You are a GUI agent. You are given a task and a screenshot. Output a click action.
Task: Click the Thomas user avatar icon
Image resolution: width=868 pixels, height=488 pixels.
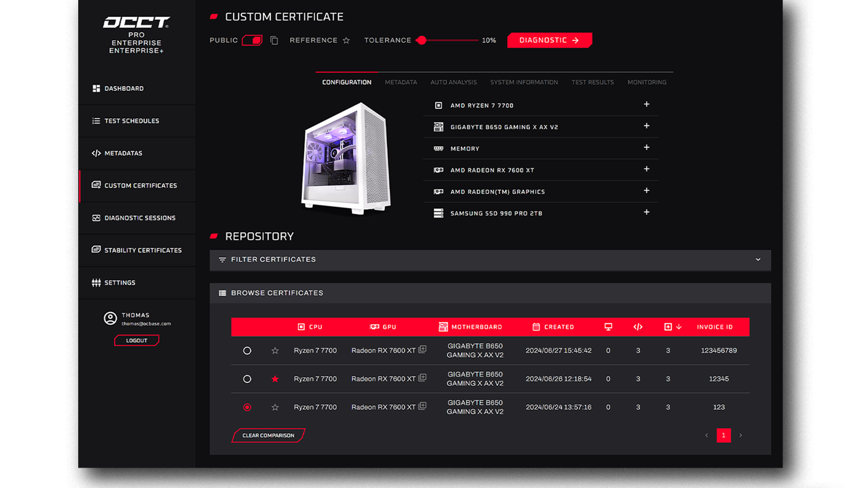click(110, 319)
